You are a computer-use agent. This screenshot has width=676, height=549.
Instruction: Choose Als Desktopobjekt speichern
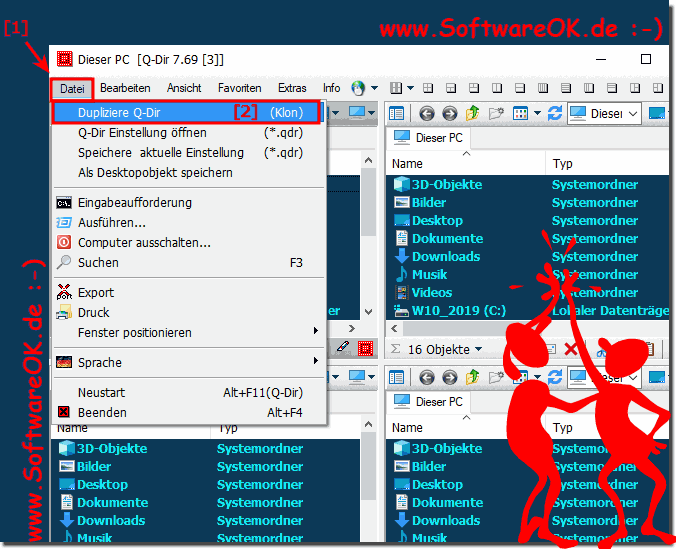pyautogui.click(x=190, y=173)
